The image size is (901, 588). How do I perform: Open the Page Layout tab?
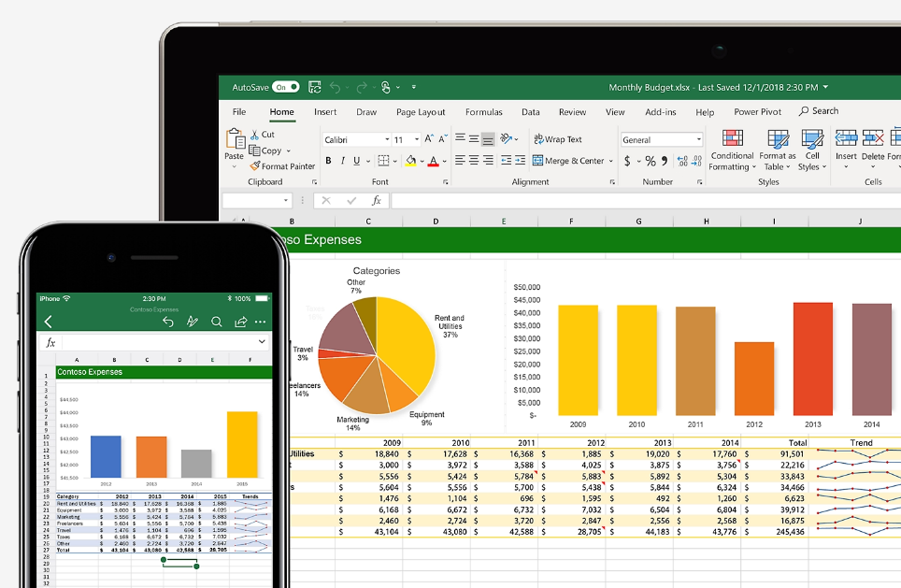pos(421,112)
